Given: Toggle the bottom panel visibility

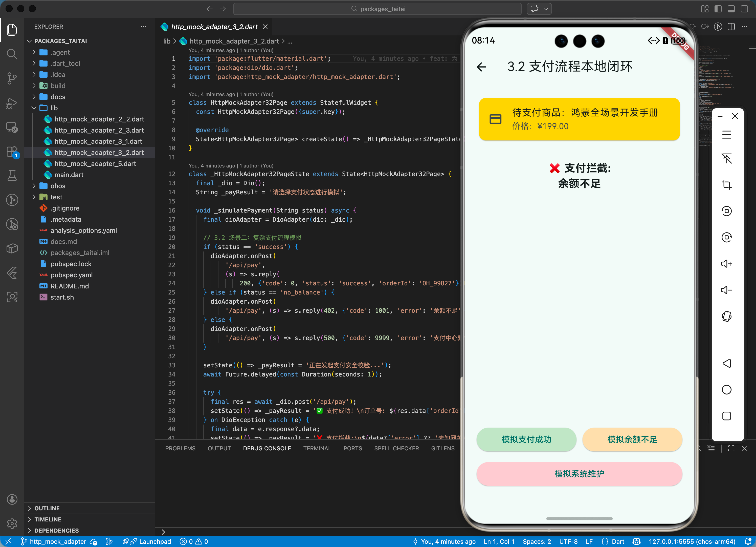Looking at the screenshot, I should pyautogui.click(x=731, y=9).
